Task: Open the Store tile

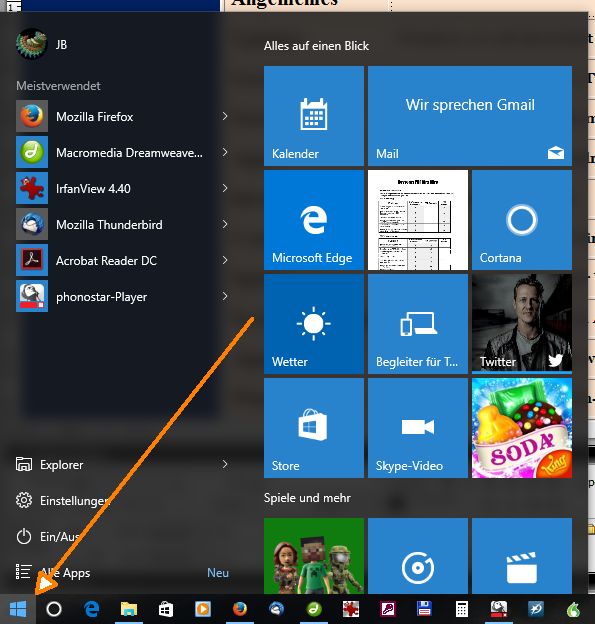Action: coord(314,428)
